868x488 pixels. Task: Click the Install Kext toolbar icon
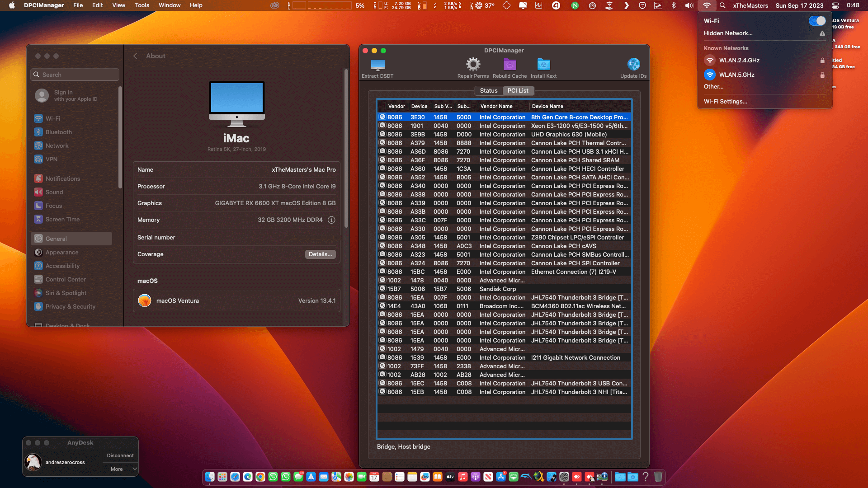click(x=543, y=65)
